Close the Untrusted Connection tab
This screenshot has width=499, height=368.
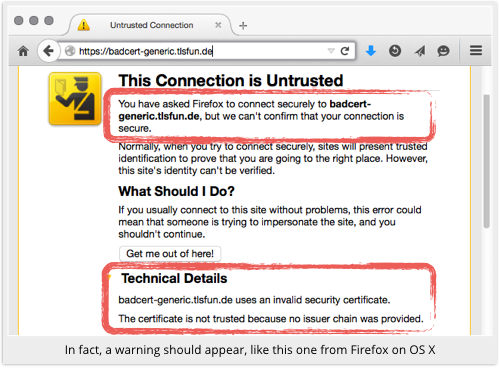click(x=218, y=25)
